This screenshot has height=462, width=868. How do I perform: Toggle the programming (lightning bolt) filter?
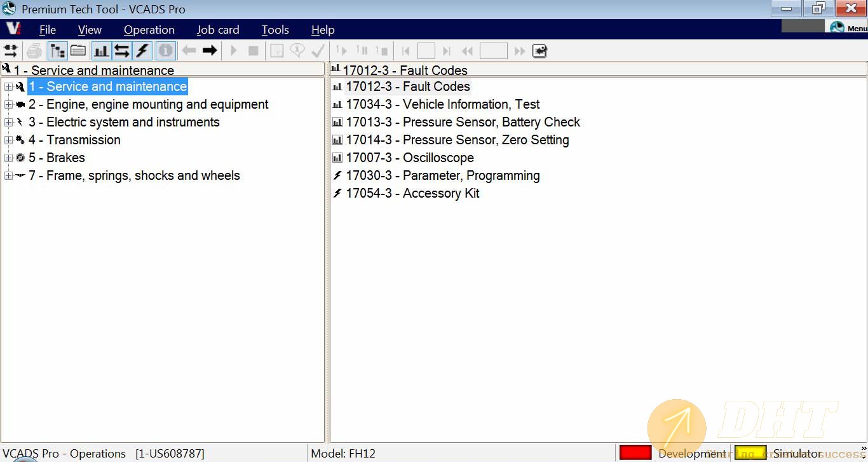tap(143, 51)
